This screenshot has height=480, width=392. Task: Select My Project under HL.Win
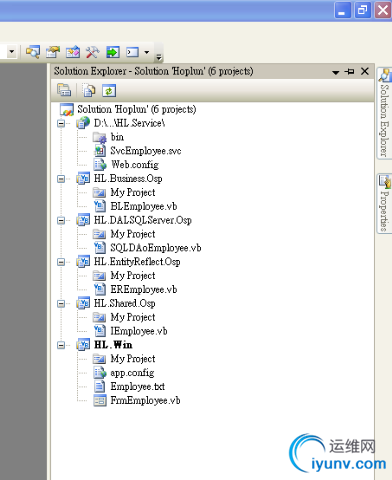(133, 359)
